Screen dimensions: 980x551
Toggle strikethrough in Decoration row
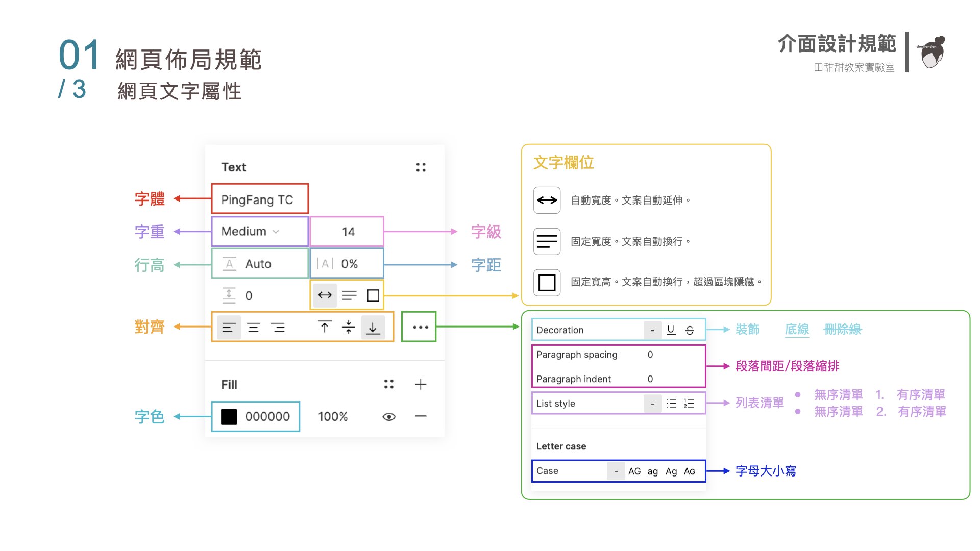[x=690, y=330]
